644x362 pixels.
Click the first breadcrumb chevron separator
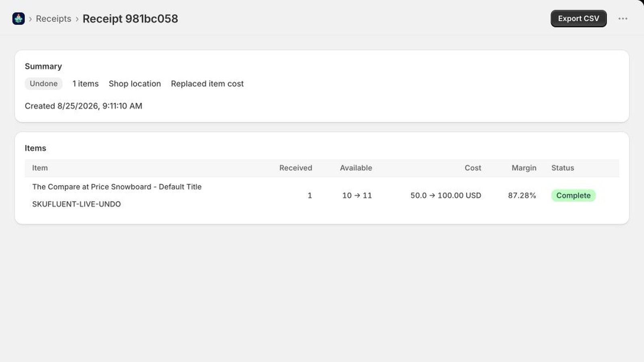click(30, 19)
